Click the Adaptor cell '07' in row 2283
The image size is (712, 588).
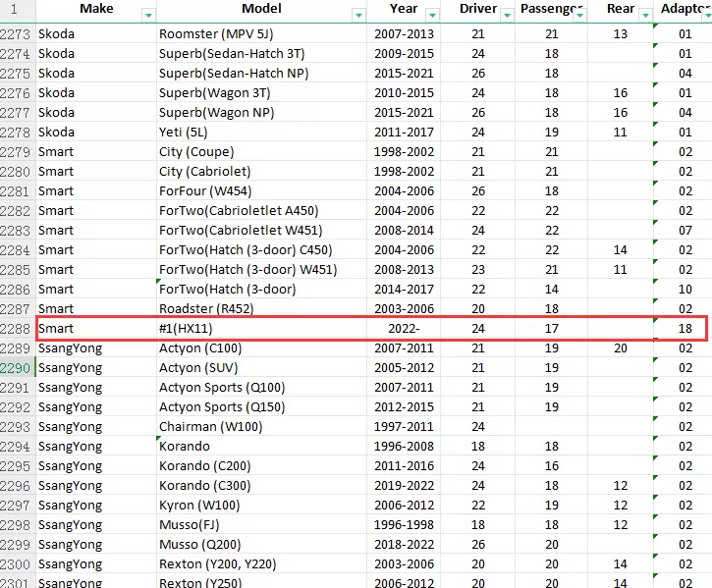685,231
